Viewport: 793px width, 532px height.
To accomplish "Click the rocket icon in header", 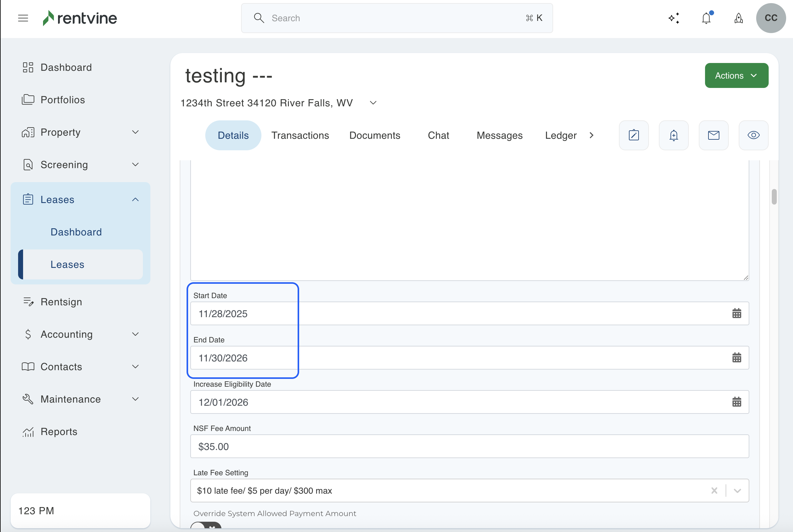I will [x=738, y=18].
